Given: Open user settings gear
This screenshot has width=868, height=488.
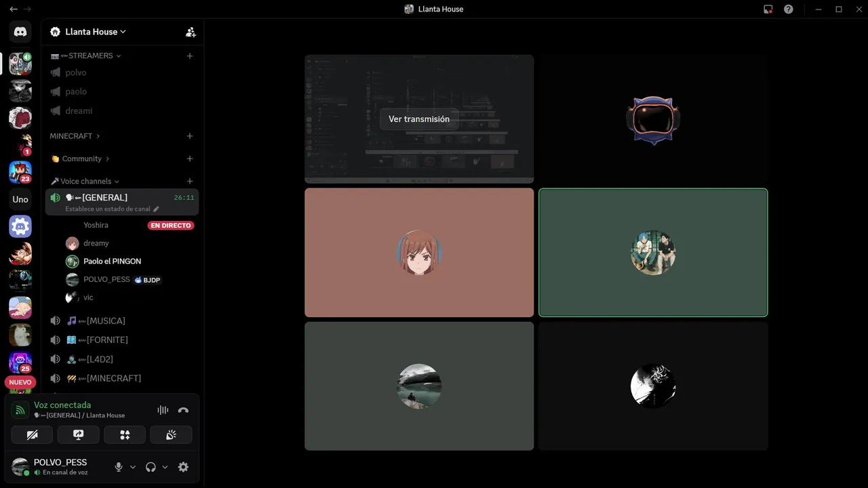Looking at the screenshot, I should click(183, 467).
